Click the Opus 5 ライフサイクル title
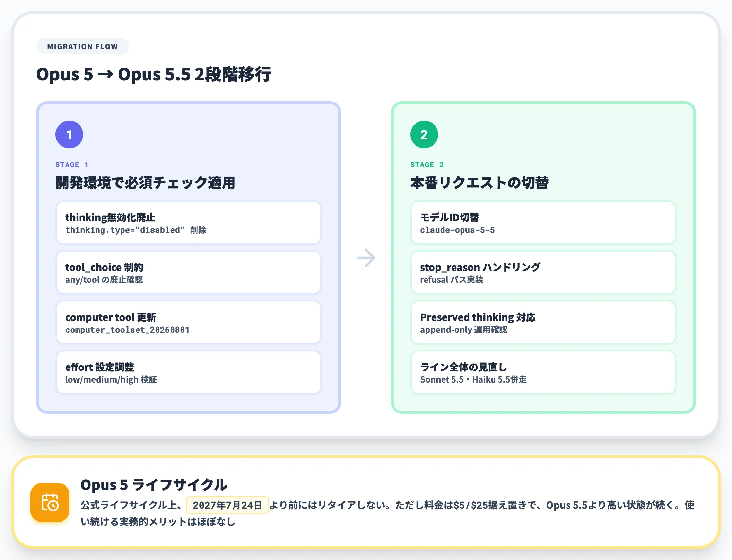The height and width of the screenshot is (560, 732). point(154,484)
